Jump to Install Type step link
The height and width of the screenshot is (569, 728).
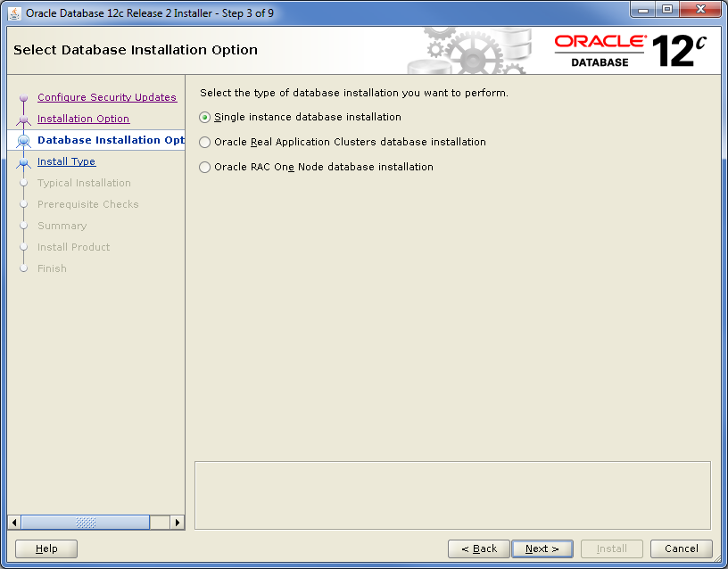click(66, 161)
